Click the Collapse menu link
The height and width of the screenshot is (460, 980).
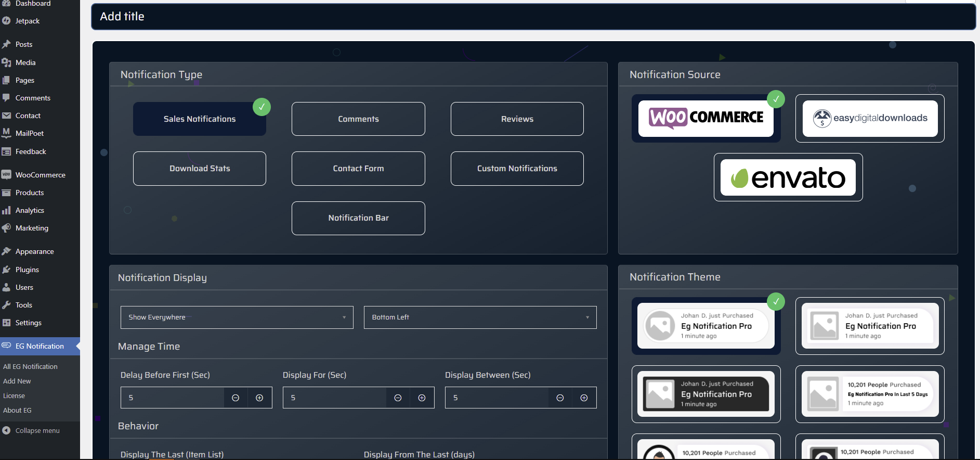point(37,430)
